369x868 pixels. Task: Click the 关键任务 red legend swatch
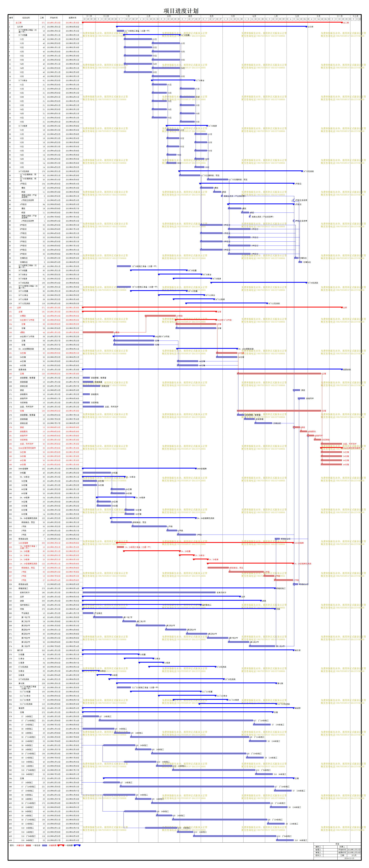click(28, 845)
